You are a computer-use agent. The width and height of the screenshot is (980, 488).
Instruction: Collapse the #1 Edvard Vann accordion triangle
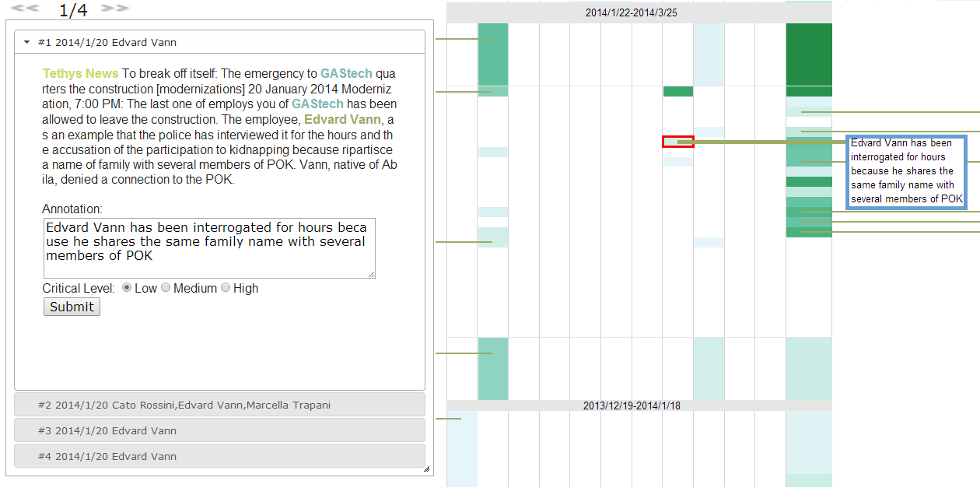(27, 43)
